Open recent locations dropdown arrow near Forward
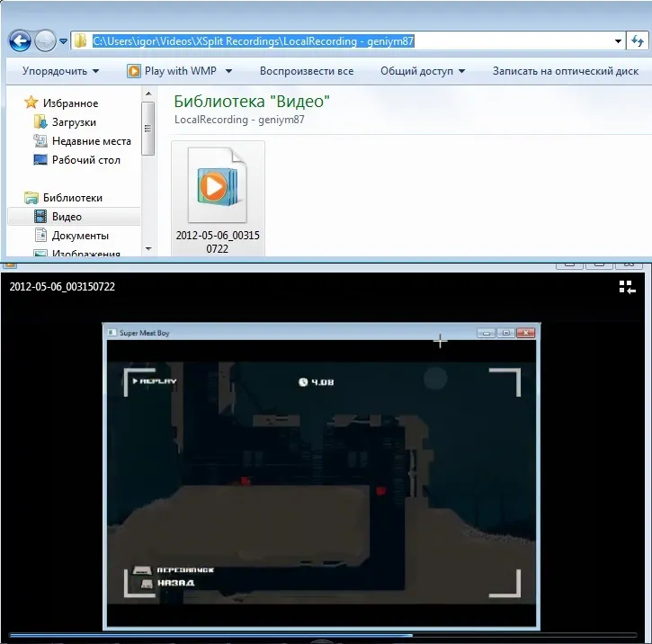The width and height of the screenshot is (652, 644). click(64, 41)
